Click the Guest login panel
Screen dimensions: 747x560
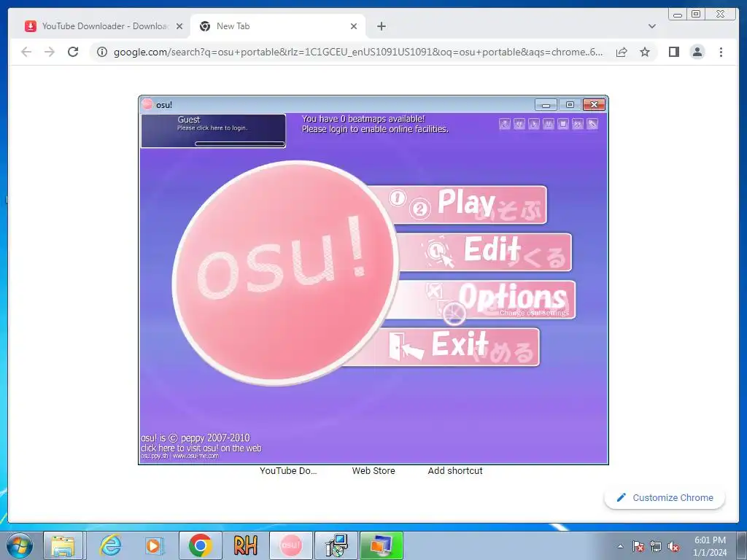[213, 131]
